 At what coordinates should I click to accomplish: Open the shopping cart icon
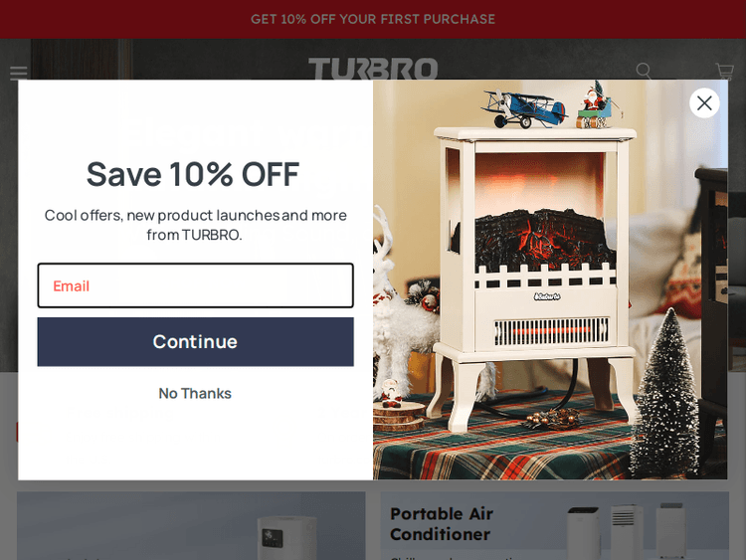coord(724,72)
